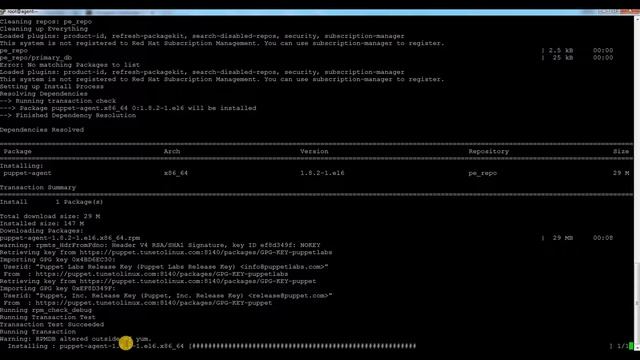The image size is (640, 360).
Task: Click the 'Version' column header
Action: [x=314, y=151]
